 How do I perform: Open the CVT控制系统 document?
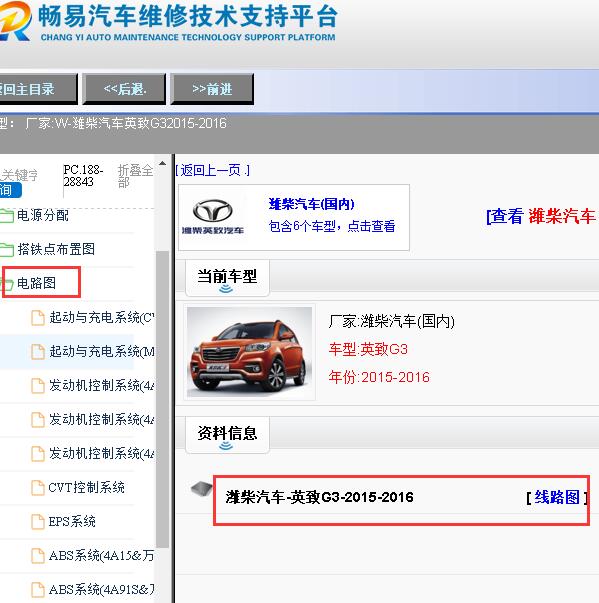(x=87, y=488)
